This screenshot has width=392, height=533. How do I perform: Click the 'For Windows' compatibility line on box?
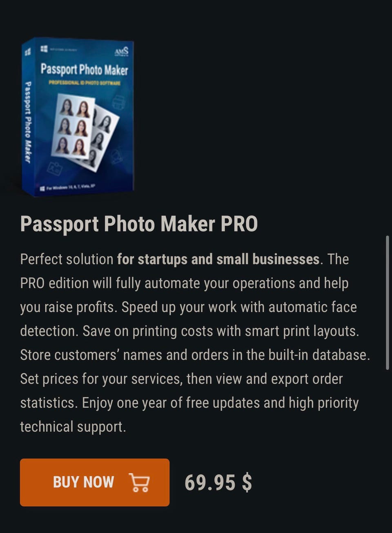click(x=71, y=187)
